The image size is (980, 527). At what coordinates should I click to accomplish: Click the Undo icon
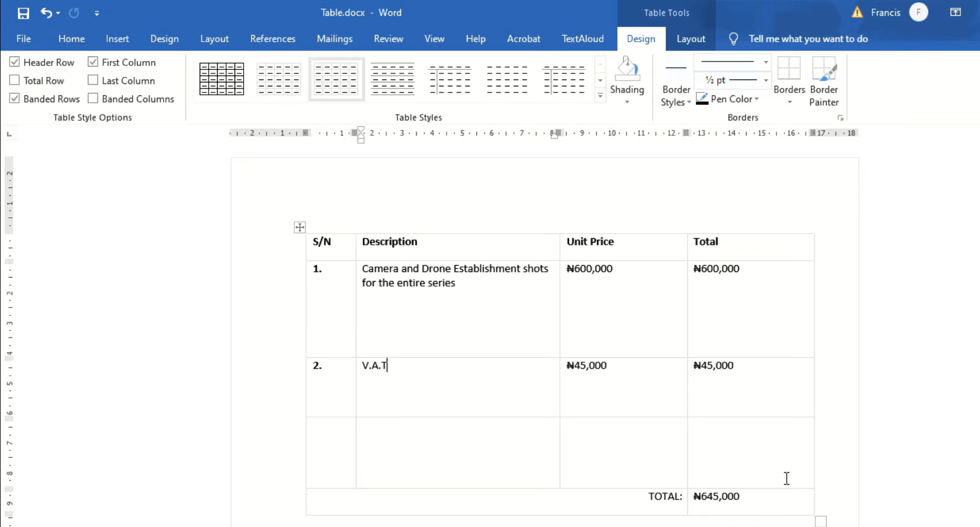(46, 13)
